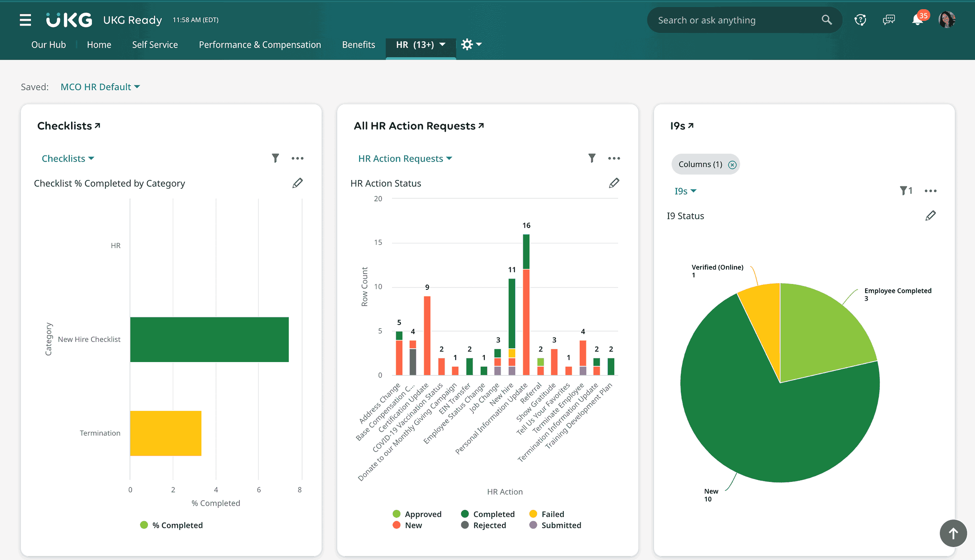The width and height of the screenshot is (975, 560).
Task: Toggle Approved series in chart legend
Action: [417, 514]
